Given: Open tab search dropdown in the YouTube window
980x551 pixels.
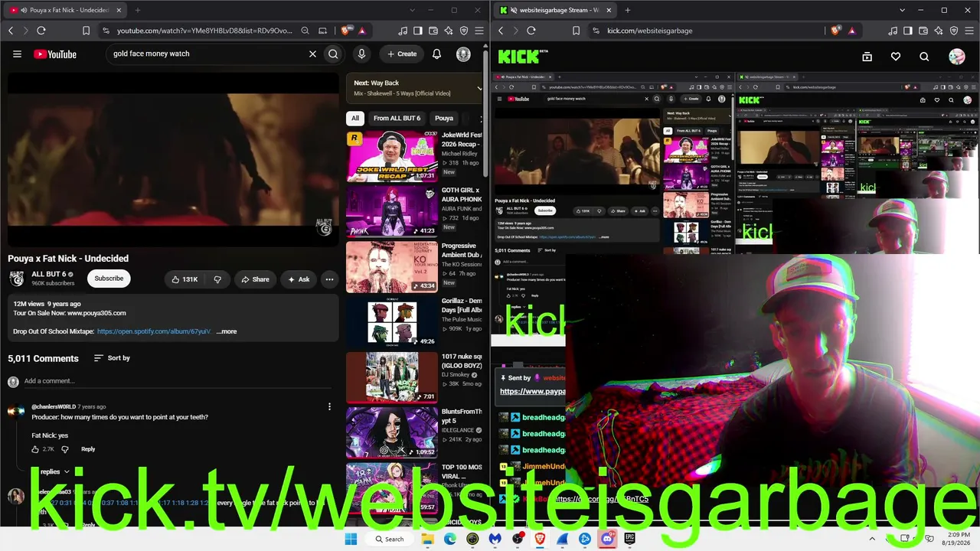Looking at the screenshot, I should [x=413, y=10].
